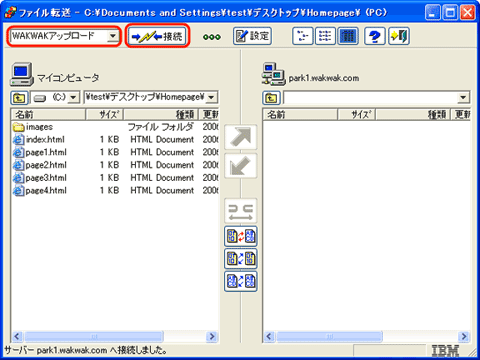Image resolution: width=480 pixels, height=360 pixels.
Task: Click the ファイル フォルダ type of images
Action: point(160,127)
